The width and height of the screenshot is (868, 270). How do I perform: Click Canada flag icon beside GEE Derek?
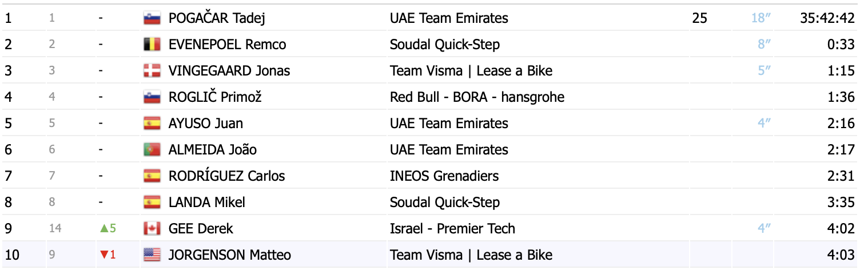coord(152,229)
